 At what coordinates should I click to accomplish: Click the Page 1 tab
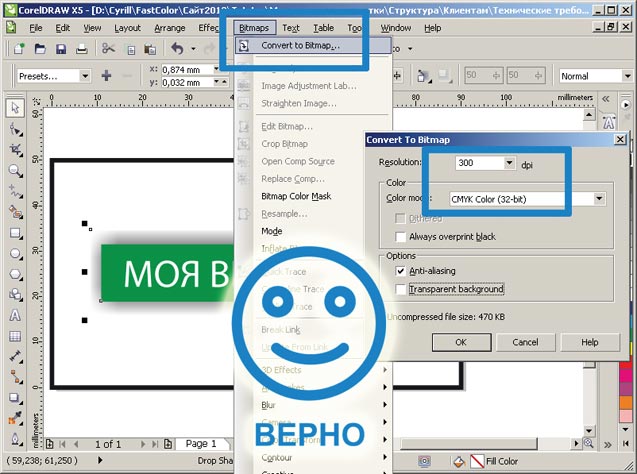pyautogui.click(x=200, y=443)
